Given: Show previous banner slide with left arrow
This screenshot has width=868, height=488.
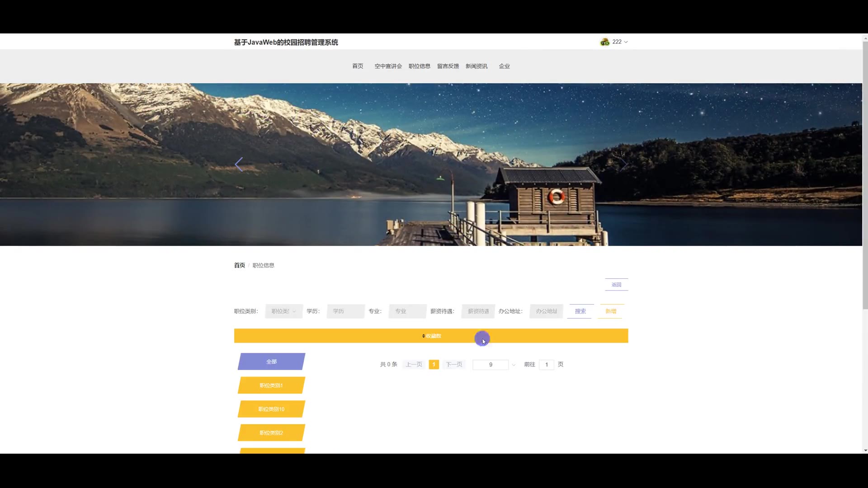Looking at the screenshot, I should tap(239, 164).
